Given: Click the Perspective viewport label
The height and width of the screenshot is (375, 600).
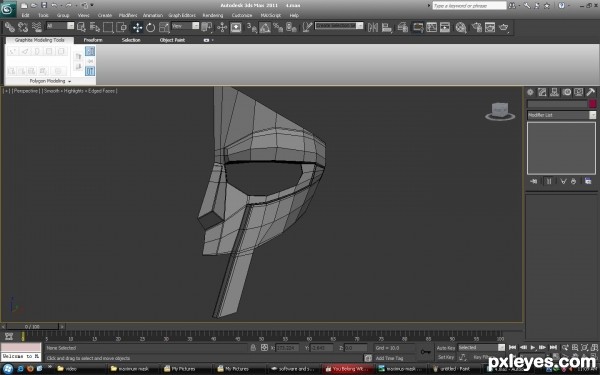Looking at the screenshot, I should (x=27, y=91).
